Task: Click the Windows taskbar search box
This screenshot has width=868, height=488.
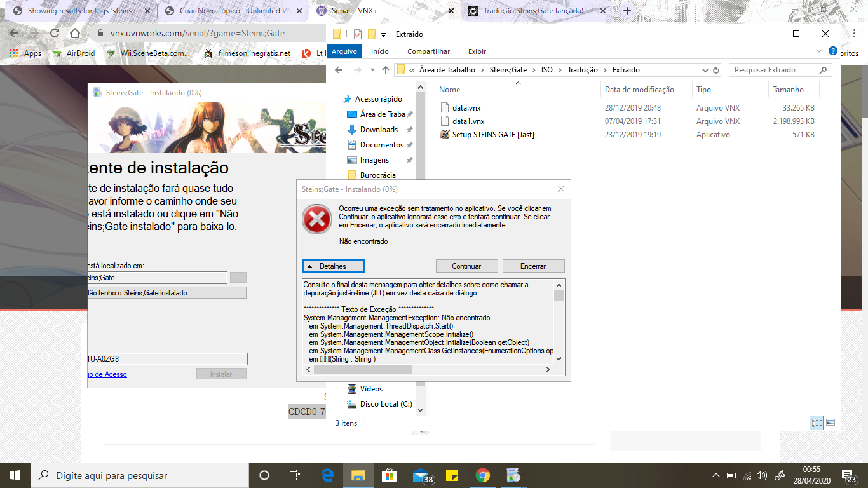Action: 140,475
